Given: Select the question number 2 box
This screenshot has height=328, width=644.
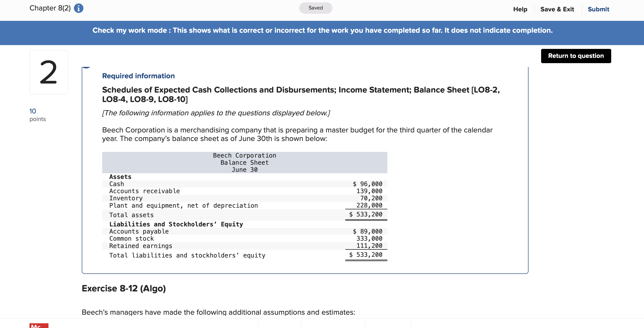Looking at the screenshot, I should 49,72.
